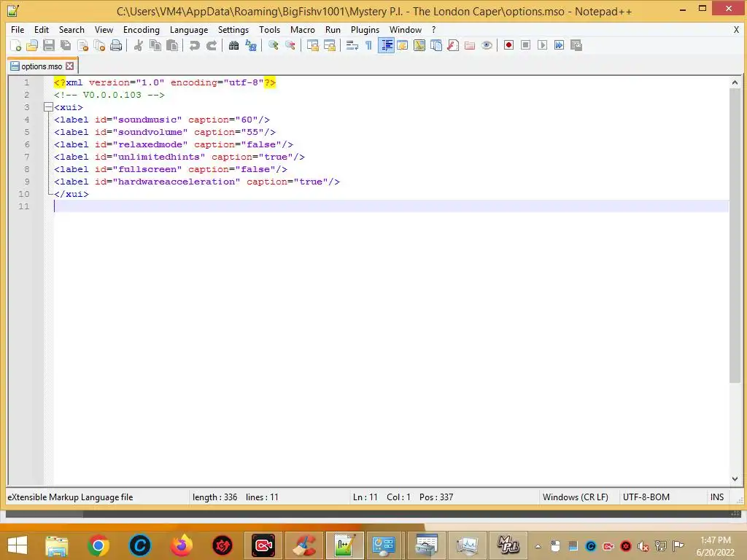Click the INS insert mode indicator
This screenshot has width=747, height=560.
[x=717, y=497]
